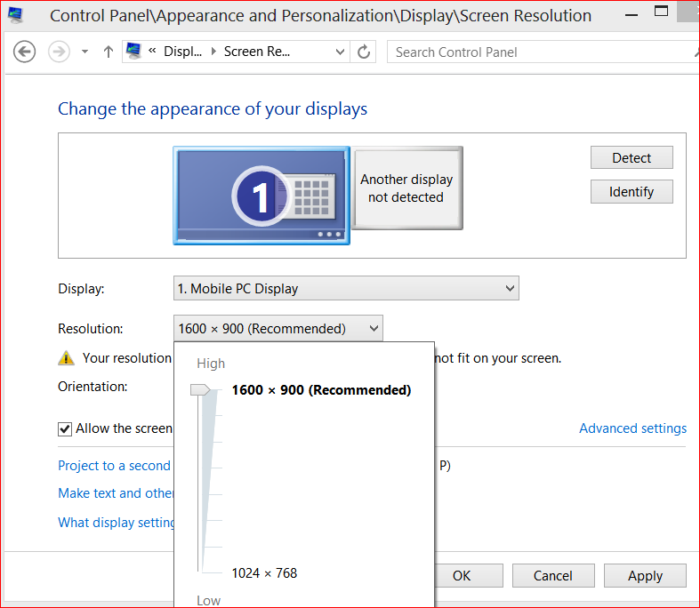Click the Cancel button
This screenshot has width=700, height=608.
(x=553, y=575)
